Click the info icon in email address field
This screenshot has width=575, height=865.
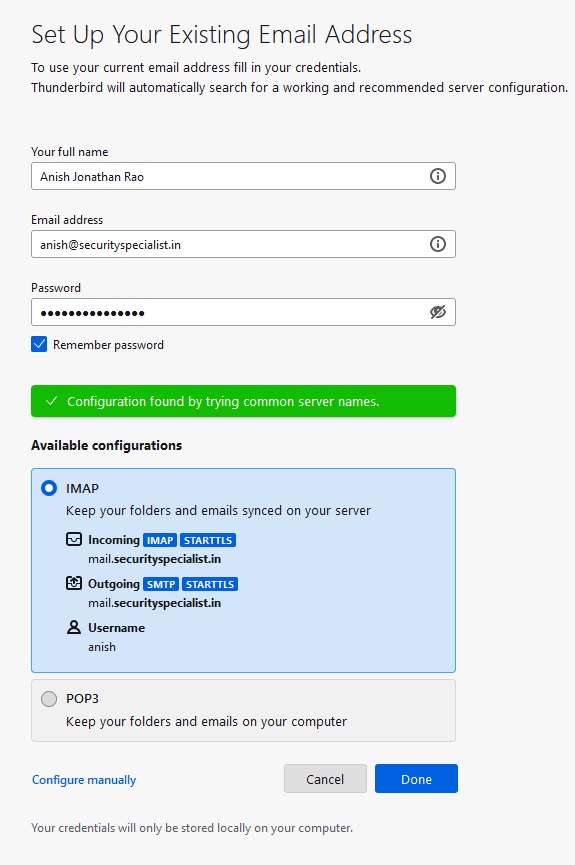click(x=438, y=244)
